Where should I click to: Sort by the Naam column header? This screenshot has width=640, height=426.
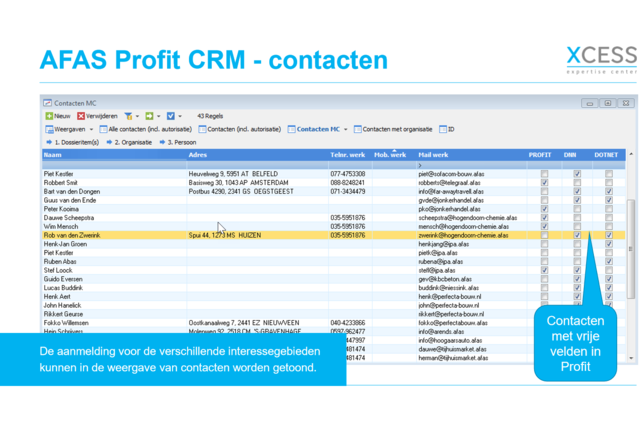pyautogui.click(x=114, y=155)
